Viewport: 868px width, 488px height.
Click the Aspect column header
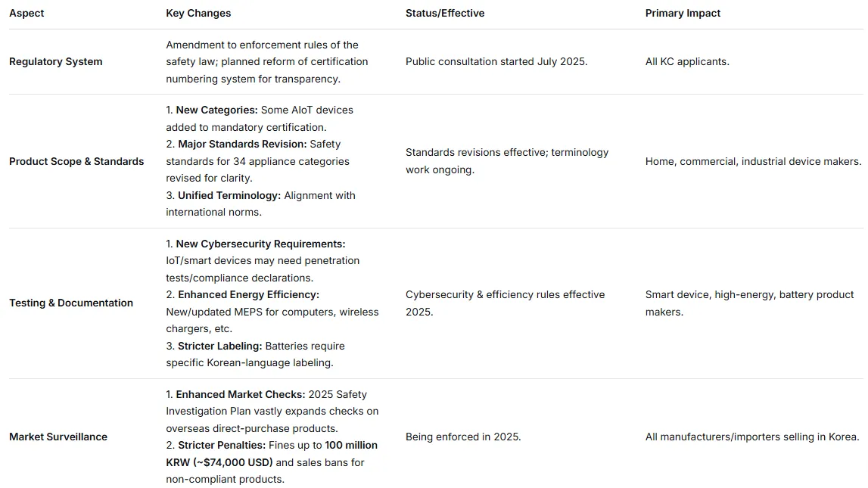pyautogui.click(x=26, y=13)
